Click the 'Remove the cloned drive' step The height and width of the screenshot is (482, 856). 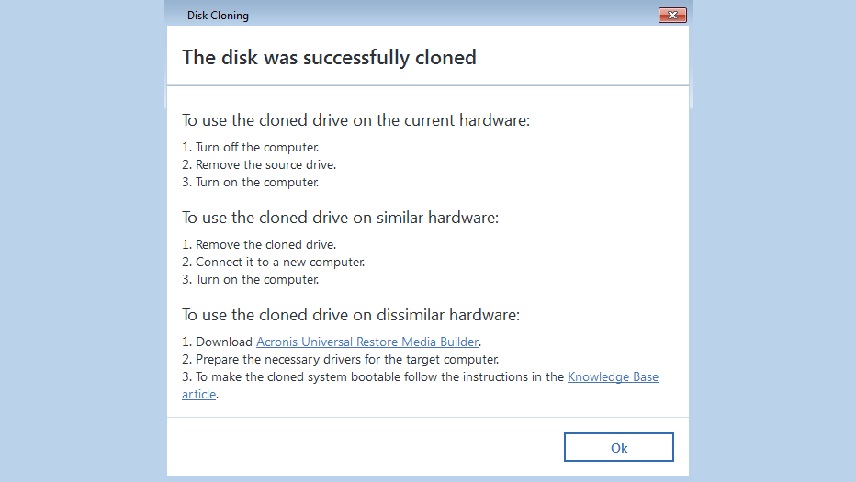259,245
